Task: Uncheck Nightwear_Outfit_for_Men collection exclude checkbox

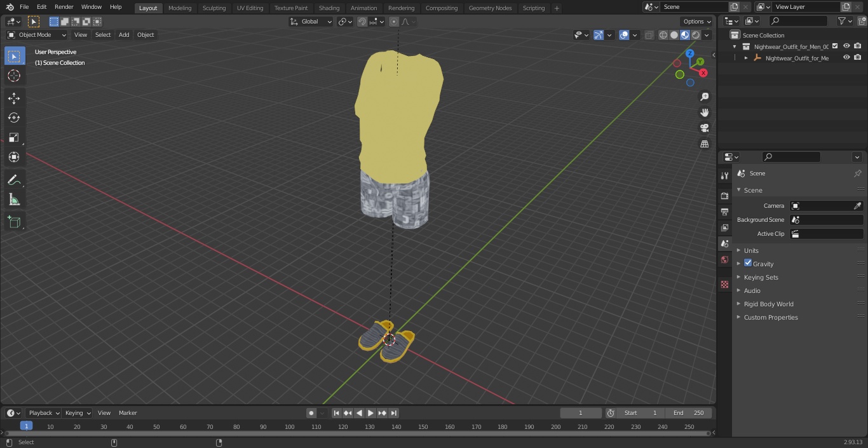Action: click(835, 46)
